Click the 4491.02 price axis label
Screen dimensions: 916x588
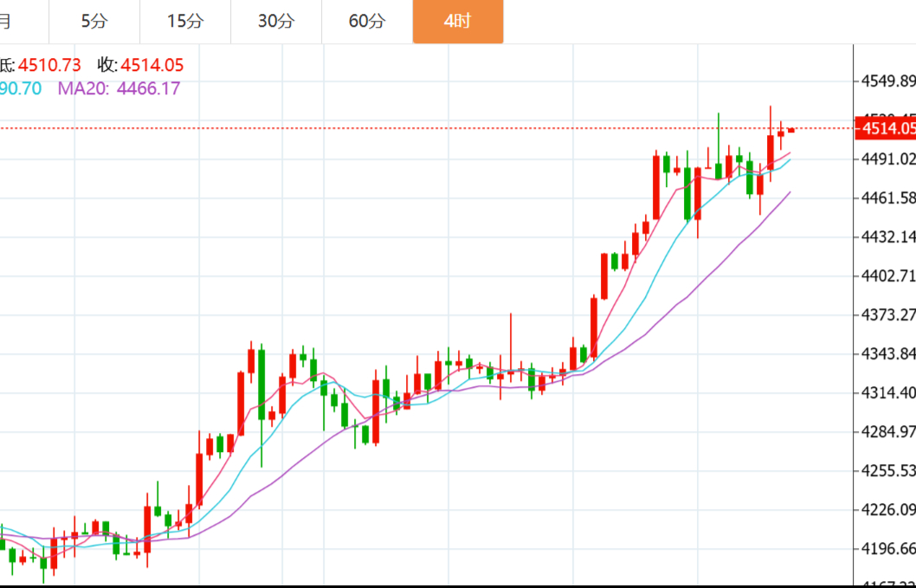pyautogui.click(x=887, y=159)
